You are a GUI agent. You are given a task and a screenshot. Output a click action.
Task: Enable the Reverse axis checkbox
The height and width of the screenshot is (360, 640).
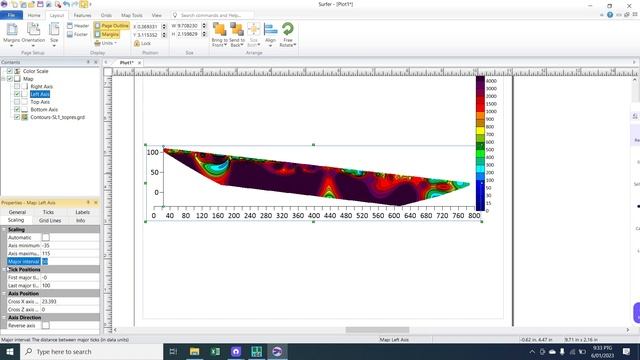pyautogui.click(x=46, y=325)
